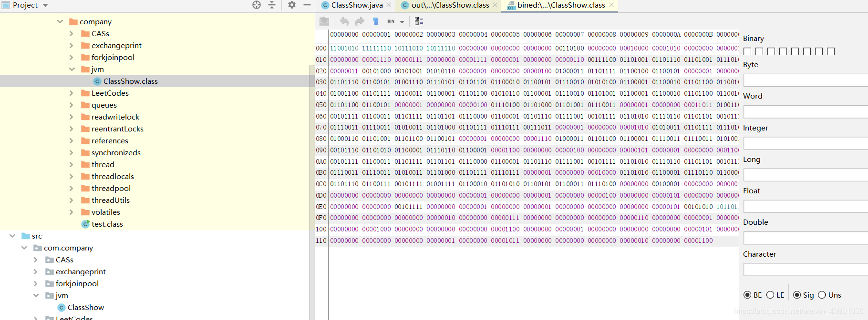Select the reentrantLocks folder
Screen dimensions: 868x320
[x=117, y=129]
